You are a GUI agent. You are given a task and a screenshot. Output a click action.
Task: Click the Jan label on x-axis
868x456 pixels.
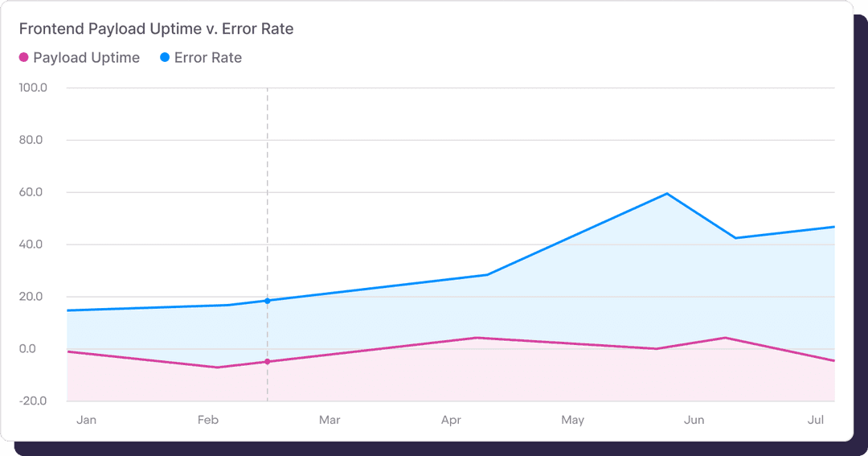click(86, 420)
